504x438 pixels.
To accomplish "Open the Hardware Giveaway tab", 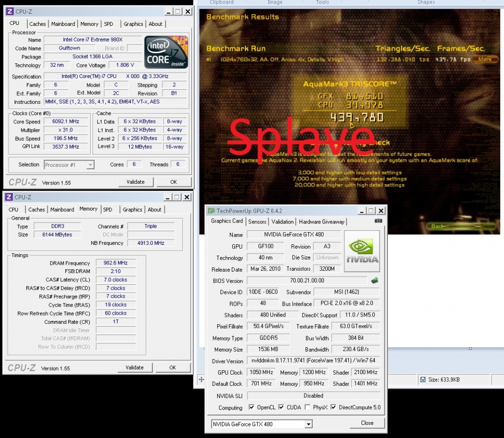I will [x=322, y=221].
